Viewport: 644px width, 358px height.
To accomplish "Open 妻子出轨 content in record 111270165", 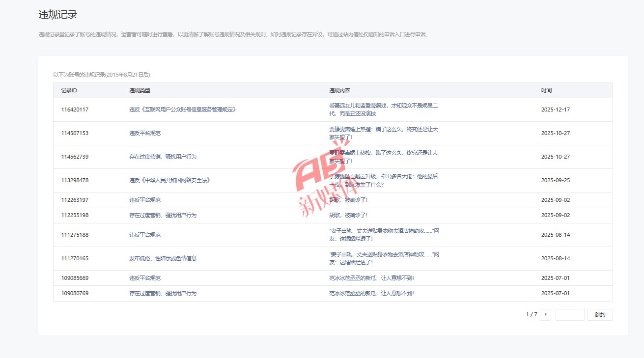I will pos(384,258).
